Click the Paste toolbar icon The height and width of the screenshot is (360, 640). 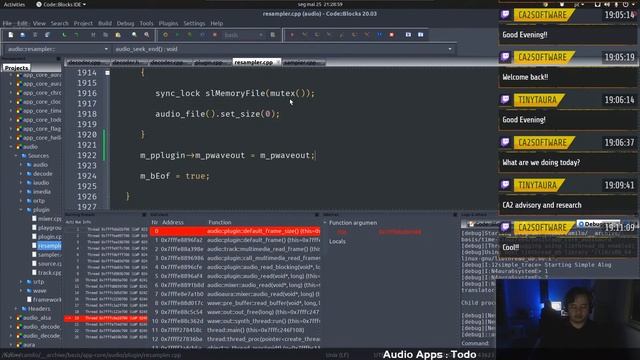point(118,35)
